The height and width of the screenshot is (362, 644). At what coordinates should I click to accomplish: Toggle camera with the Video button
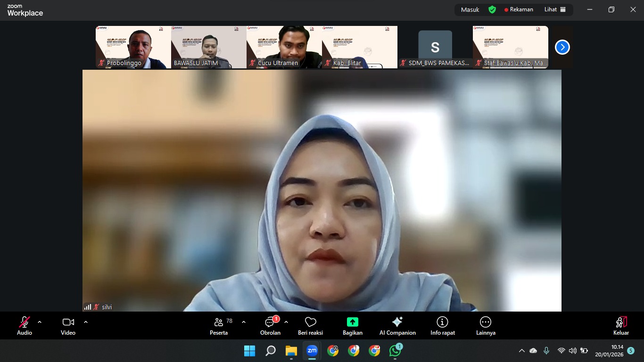(68, 325)
